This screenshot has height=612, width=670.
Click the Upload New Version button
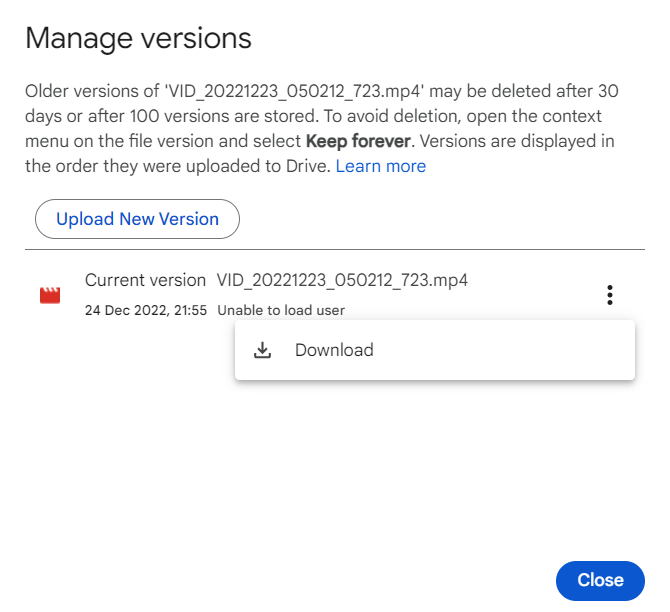tap(137, 219)
